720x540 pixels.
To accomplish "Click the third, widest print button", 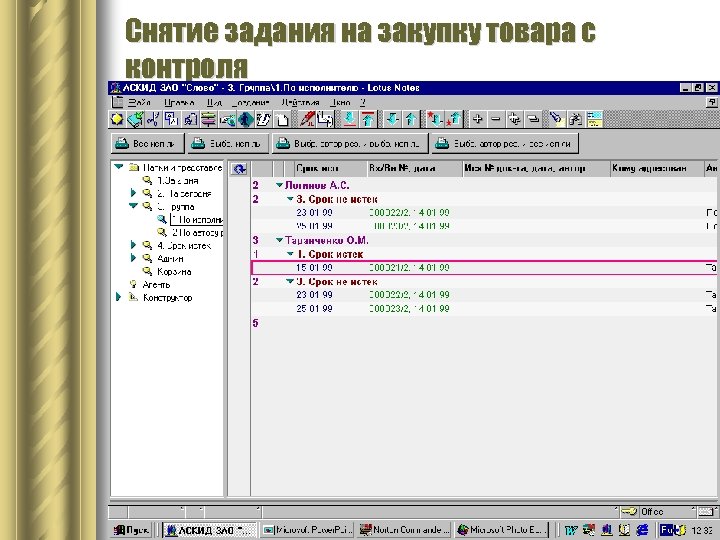I will (350, 144).
